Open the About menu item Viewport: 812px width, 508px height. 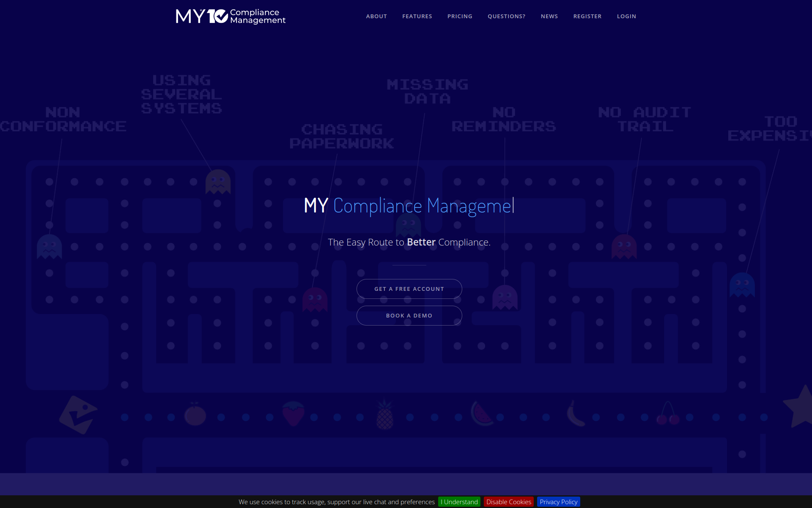click(376, 16)
